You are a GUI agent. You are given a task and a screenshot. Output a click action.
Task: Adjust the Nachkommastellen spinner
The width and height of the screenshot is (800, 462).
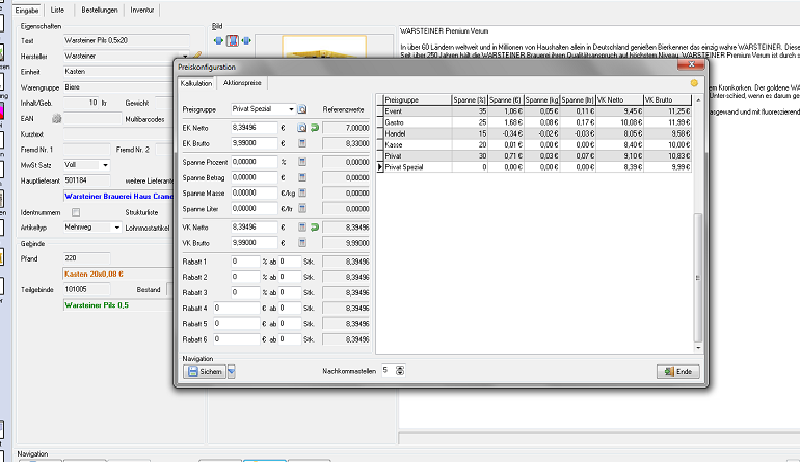coord(400,371)
